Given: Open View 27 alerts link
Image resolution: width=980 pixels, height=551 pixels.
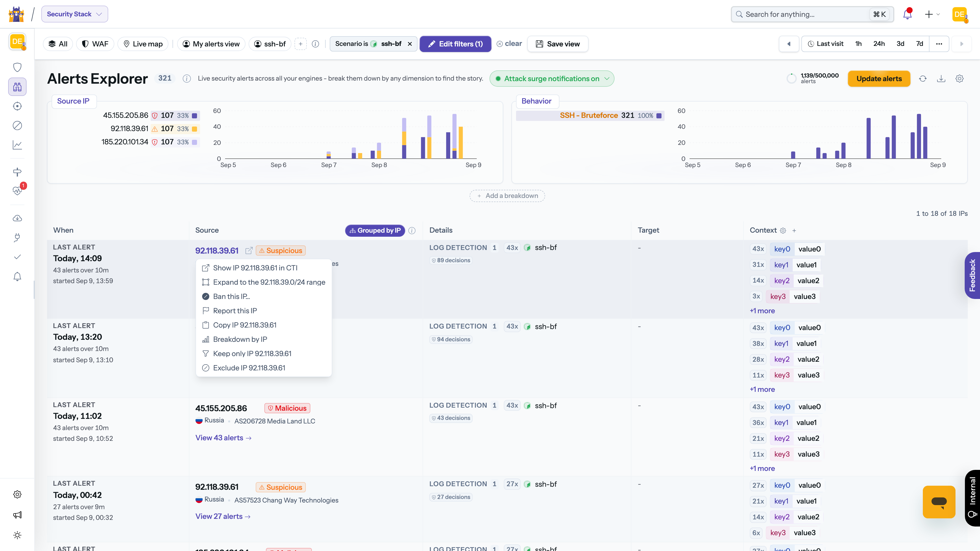Looking at the screenshot, I should point(223,516).
